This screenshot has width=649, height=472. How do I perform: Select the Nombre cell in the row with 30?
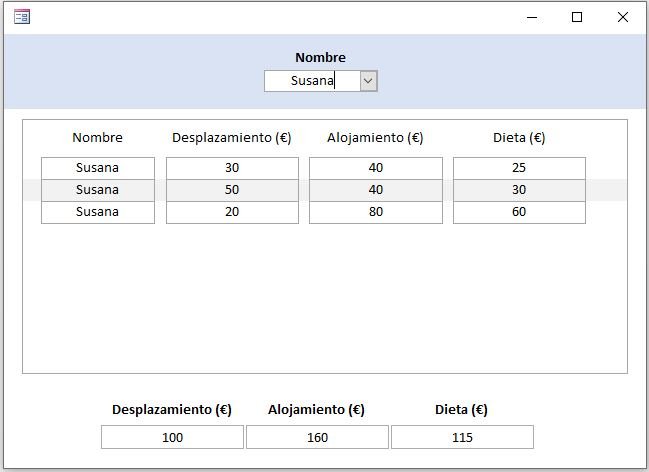point(98,168)
